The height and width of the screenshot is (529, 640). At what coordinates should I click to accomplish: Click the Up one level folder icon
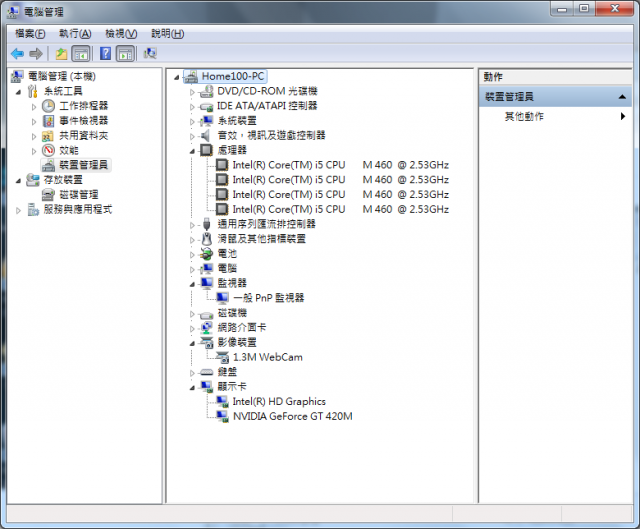point(61,53)
